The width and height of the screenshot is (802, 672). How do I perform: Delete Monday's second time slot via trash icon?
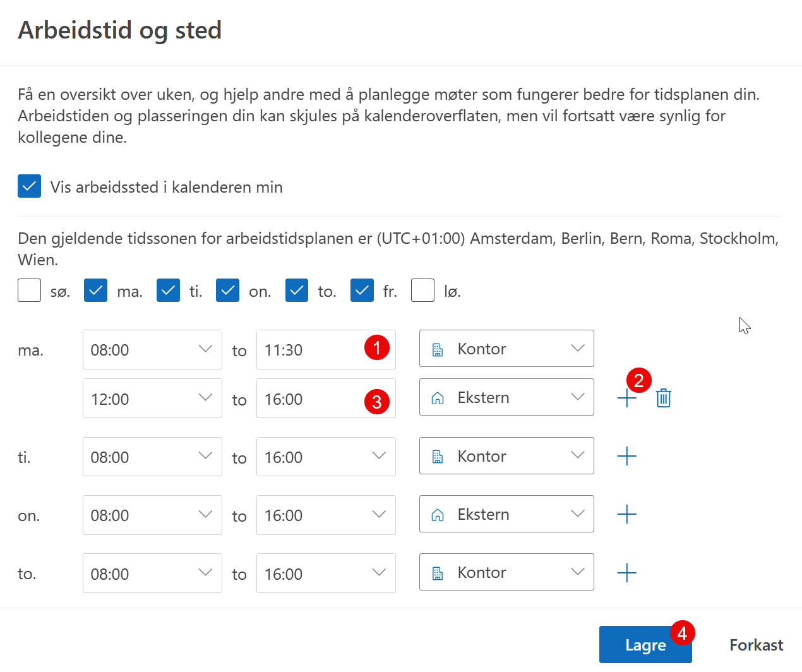tap(663, 398)
